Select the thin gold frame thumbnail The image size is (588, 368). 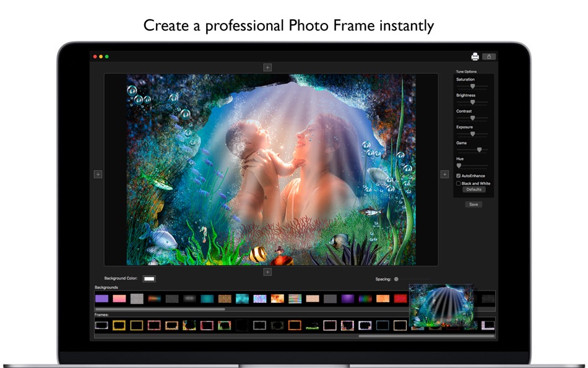coord(137,325)
